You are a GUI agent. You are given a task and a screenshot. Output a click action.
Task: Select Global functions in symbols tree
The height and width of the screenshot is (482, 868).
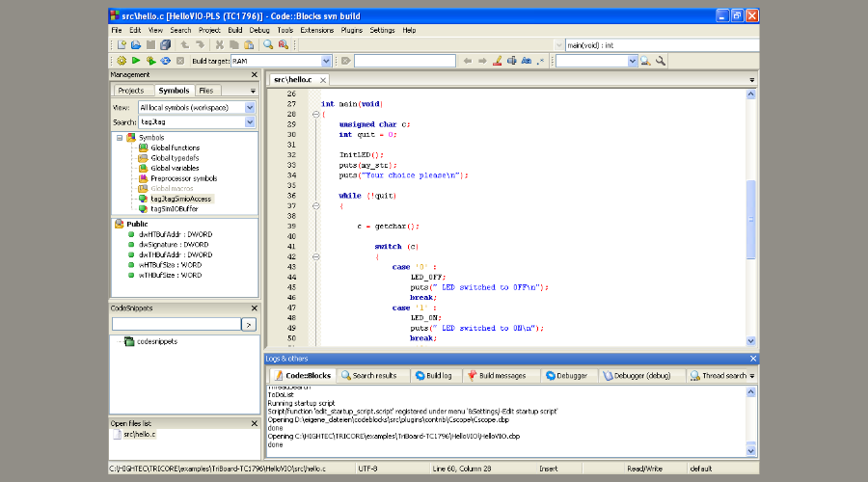point(175,147)
